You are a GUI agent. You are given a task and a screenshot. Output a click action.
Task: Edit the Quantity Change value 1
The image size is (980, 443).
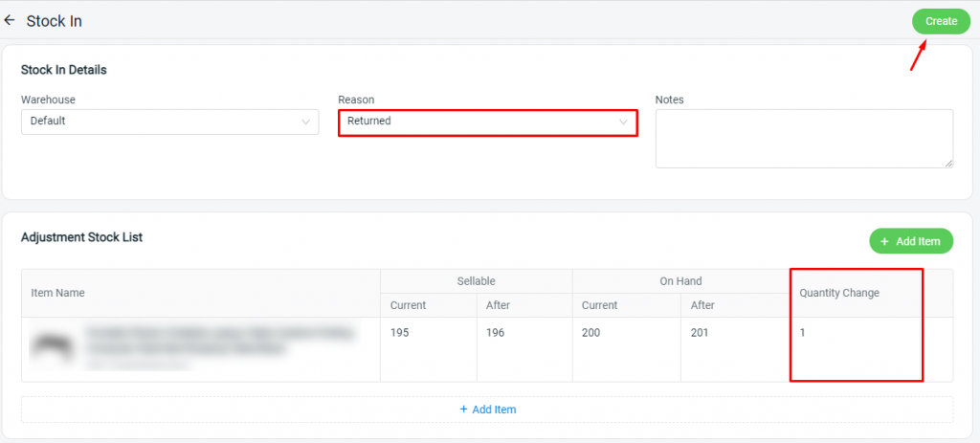803,333
